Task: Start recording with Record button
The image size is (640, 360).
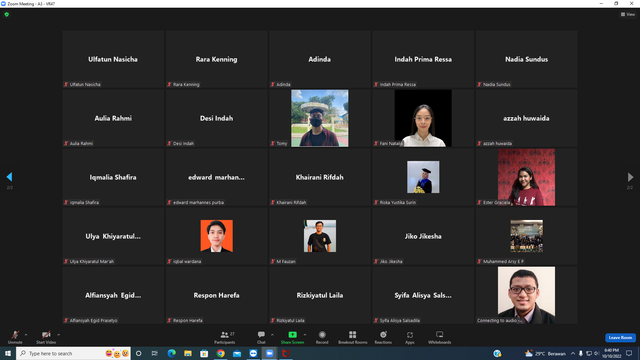Action: 322,337
